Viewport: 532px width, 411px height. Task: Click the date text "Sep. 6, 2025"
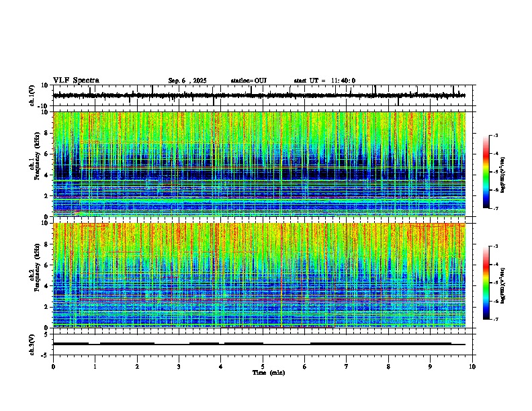click(x=187, y=81)
